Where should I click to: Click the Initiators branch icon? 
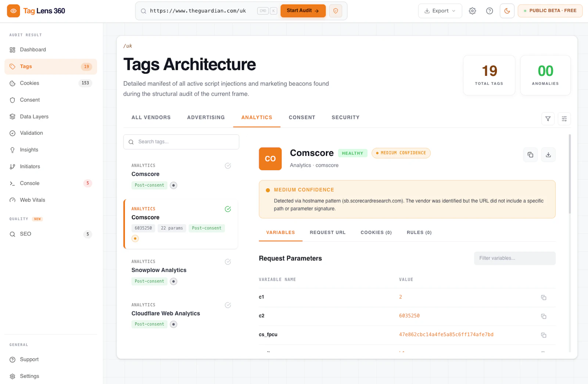point(12,167)
